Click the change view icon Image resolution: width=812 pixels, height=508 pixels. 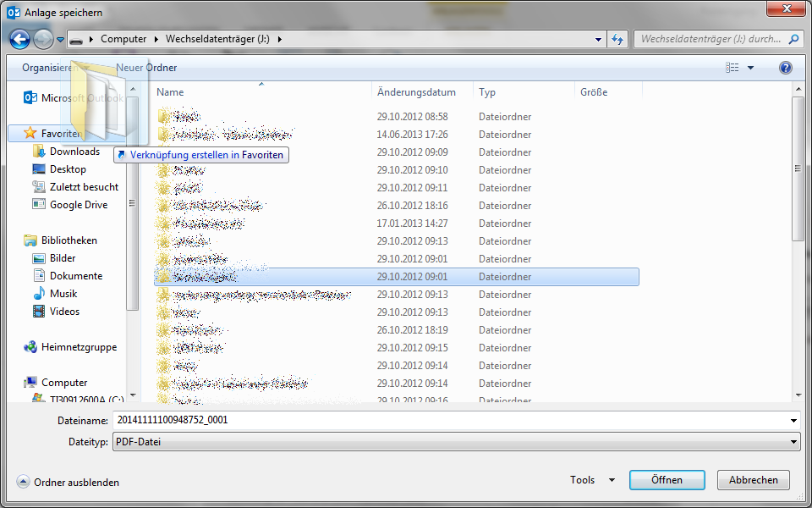pos(732,68)
